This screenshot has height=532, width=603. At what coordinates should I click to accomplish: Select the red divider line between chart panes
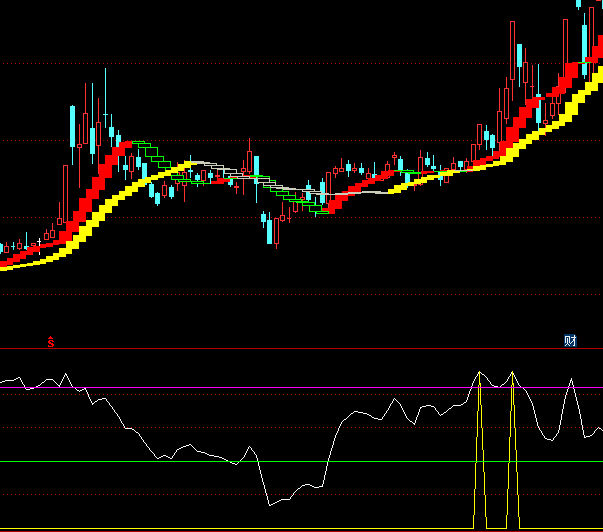(x=300, y=348)
